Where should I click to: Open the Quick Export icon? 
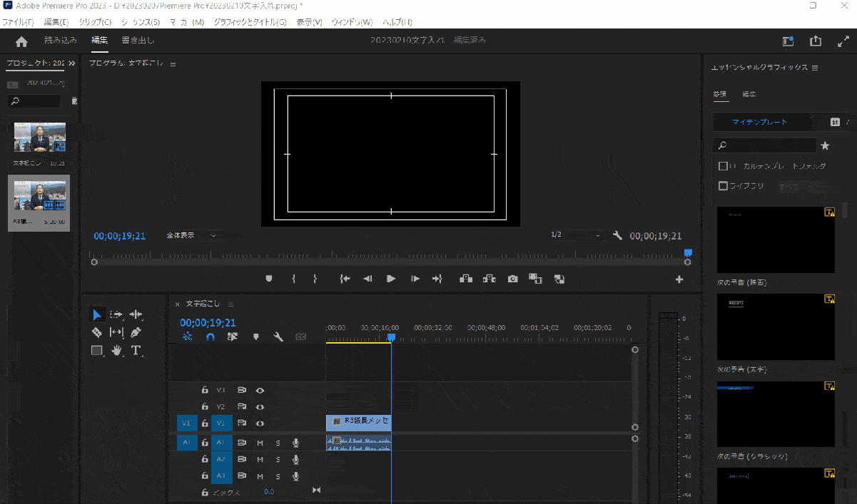[816, 41]
